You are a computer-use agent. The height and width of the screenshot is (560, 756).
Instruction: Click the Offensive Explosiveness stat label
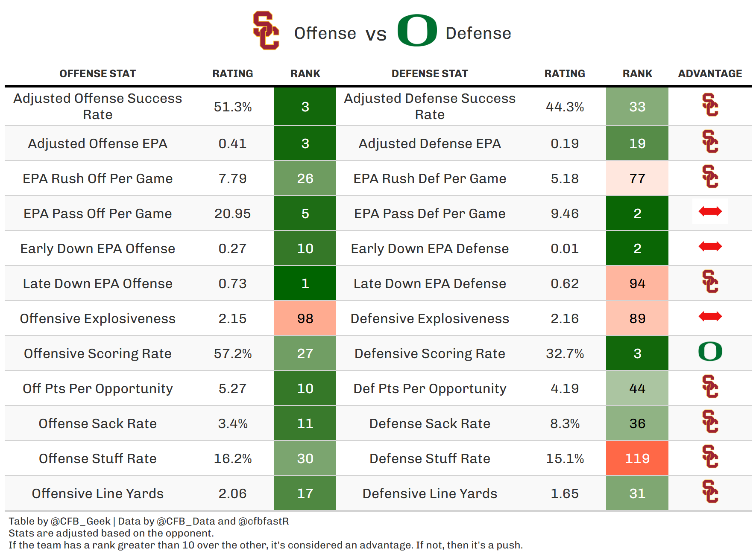[97, 318]
